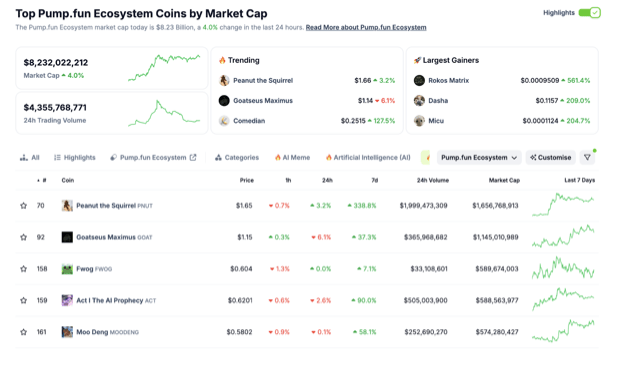Star Goatseus Maximus as favorite

pyautogui.click(x=23, y=237)
